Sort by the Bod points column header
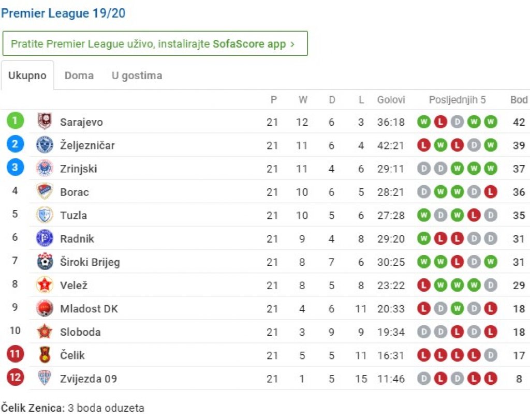 (519, 100)
